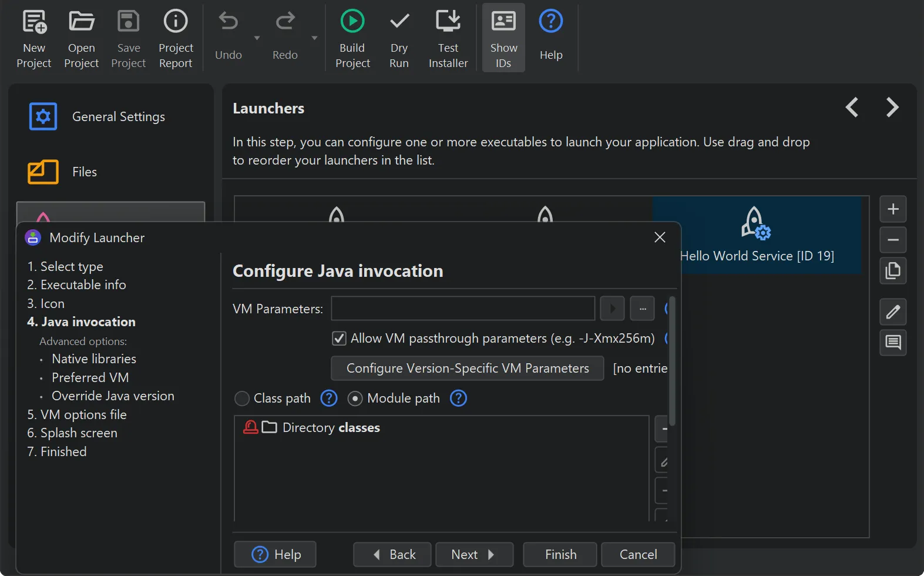
Task: Create a New Project from toolbar
Action: pyautogui.click(x=34, y=38)
